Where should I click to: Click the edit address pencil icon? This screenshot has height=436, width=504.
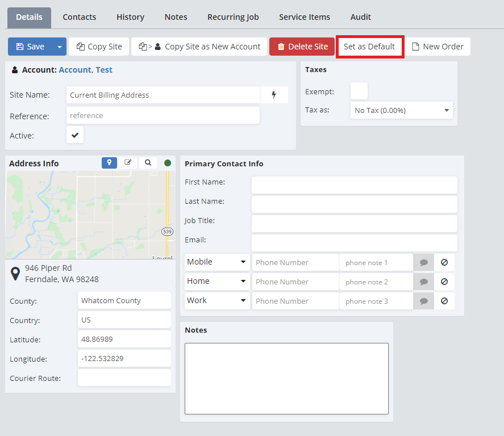point(128,163)
